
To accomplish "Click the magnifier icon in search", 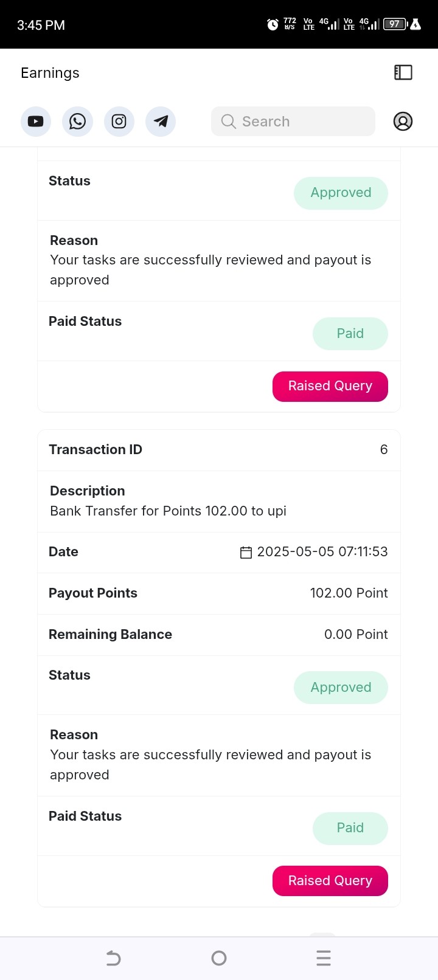I will tap(228, 122).
